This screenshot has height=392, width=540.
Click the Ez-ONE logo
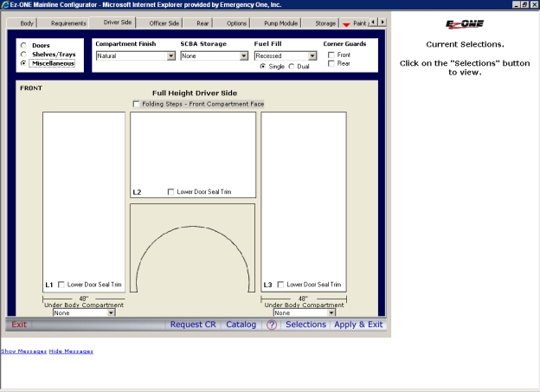pyautogui.click(x=465, y=23)
